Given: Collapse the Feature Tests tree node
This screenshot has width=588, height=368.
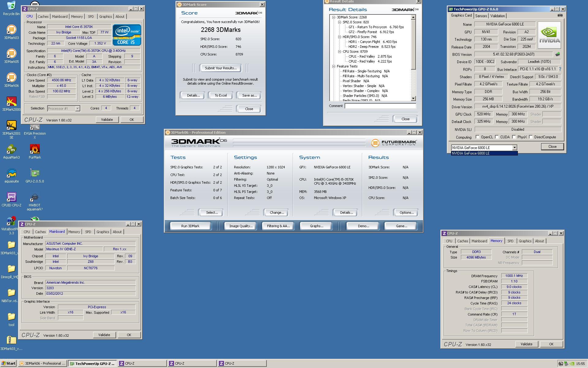Looking at the screenshot, I should pyautogui.click(x=334, y=66).
